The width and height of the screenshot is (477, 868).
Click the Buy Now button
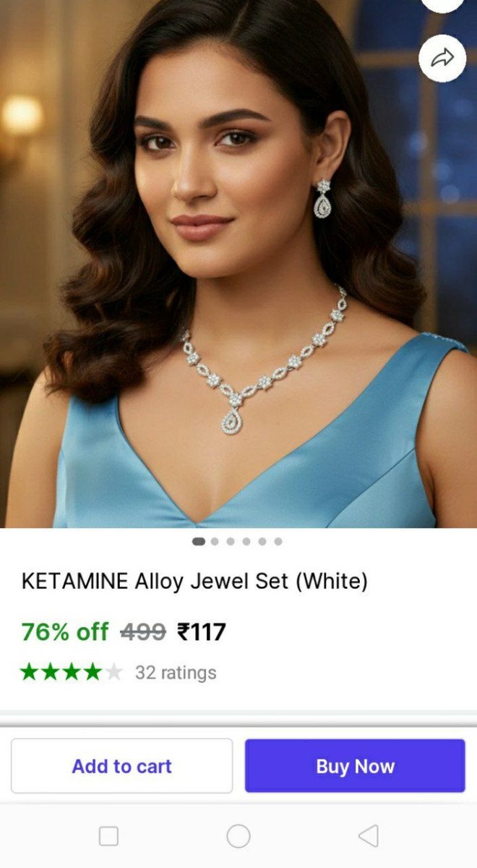pos(355,766)
